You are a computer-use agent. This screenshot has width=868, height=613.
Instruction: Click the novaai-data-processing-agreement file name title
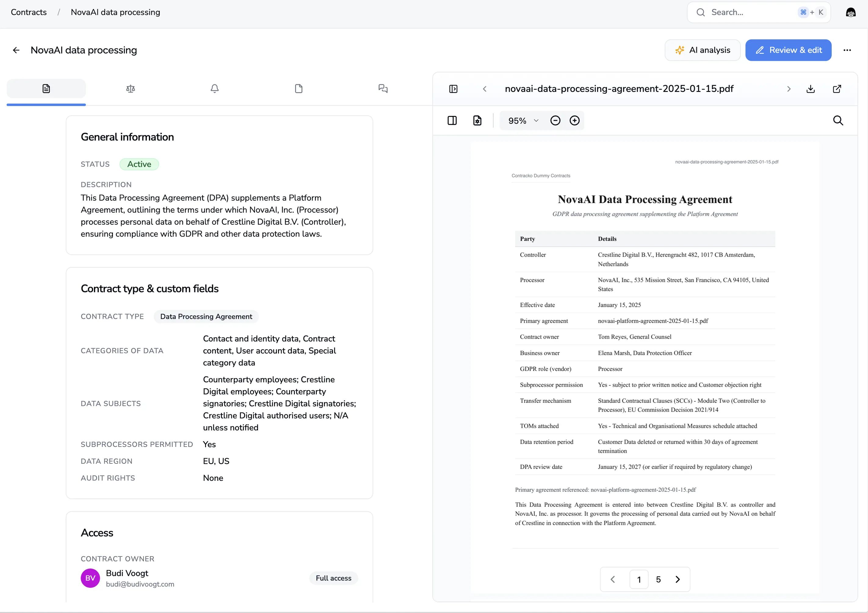click(619, 89)
